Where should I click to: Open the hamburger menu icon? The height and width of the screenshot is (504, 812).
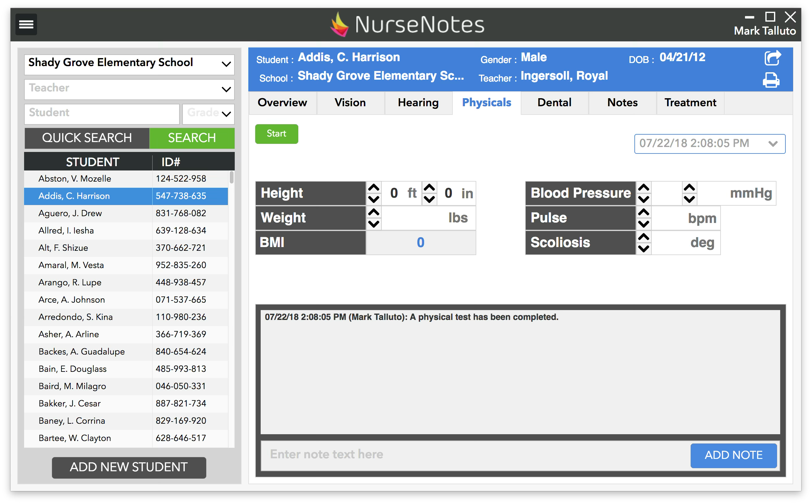point(26,24)
